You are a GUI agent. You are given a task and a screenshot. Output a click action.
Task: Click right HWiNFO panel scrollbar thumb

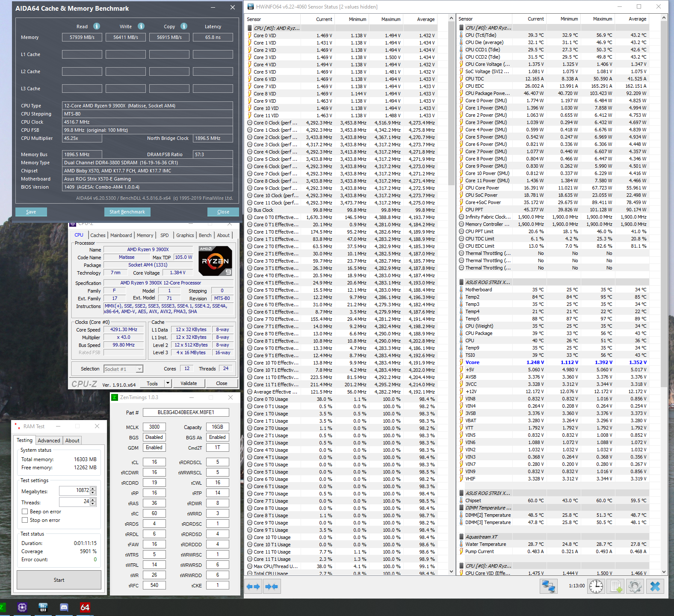click(664, 205)
